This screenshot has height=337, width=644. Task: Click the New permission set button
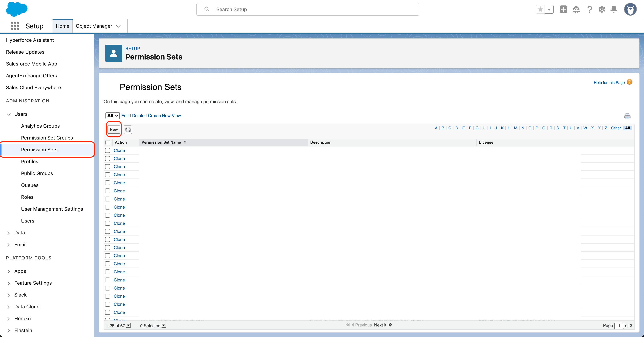(114, 130)
